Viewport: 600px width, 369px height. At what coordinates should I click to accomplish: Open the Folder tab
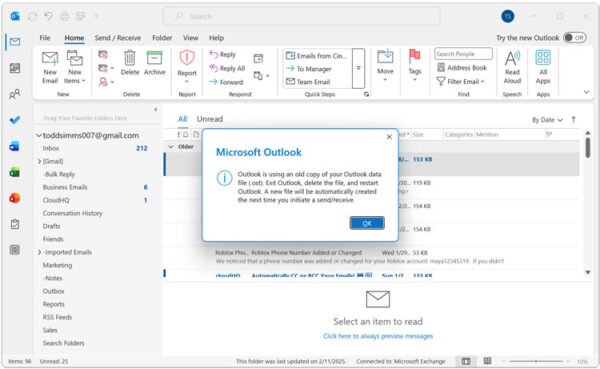[x=162, y=38]
